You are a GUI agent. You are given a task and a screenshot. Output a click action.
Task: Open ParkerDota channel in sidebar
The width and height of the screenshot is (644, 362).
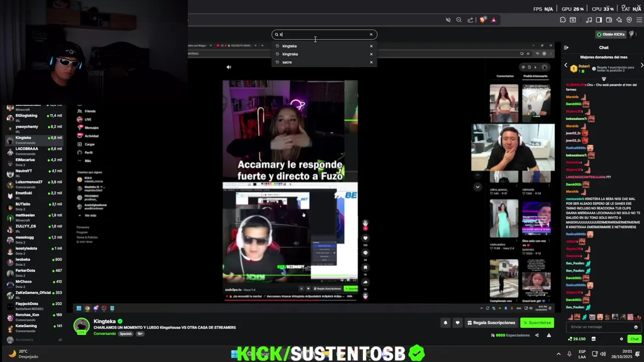point(34,273)
